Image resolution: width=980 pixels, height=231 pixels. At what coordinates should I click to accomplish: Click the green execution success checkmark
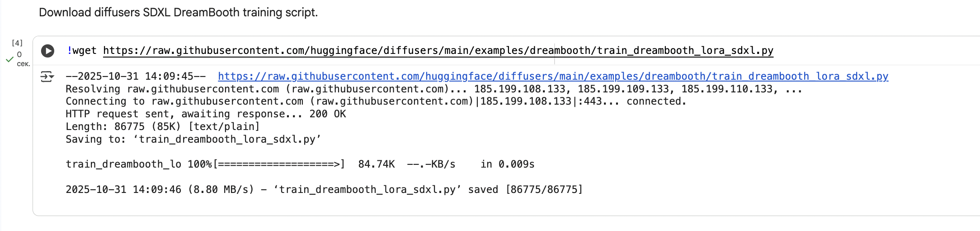click(x=9, y=59)
